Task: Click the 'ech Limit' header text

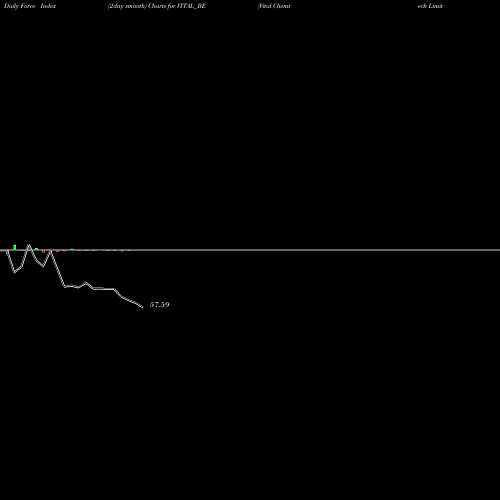Action: click(430, 6)
